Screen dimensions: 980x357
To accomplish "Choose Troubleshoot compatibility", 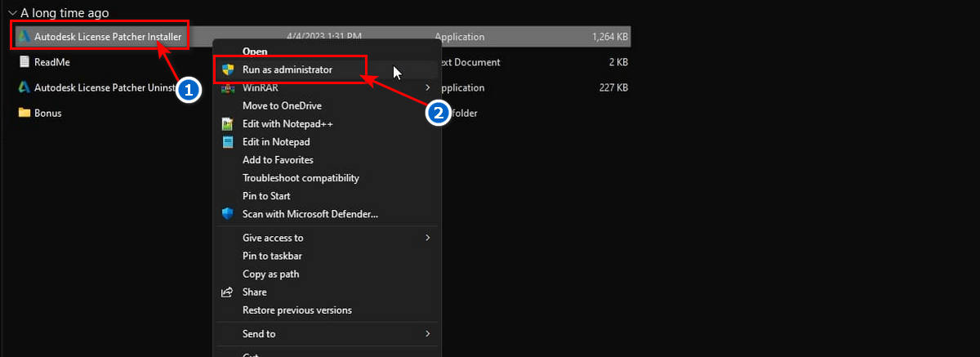I will coord(301,178).
